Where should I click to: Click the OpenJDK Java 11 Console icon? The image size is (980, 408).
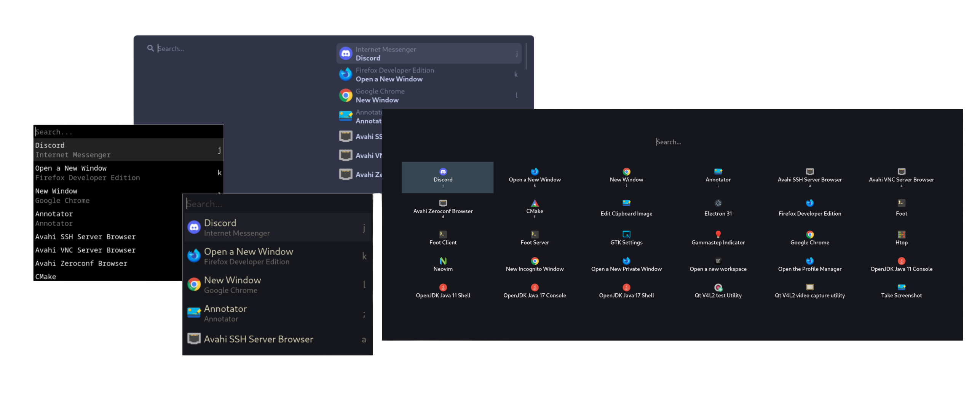(x=901, y=261)
